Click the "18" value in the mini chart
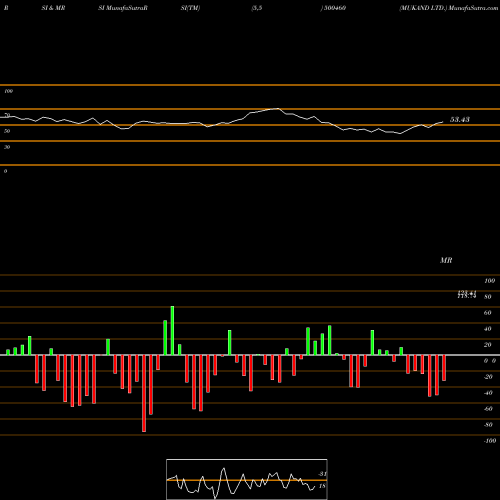Image resolution: width=500 pixels, height=500 pixels. [322, 486]
